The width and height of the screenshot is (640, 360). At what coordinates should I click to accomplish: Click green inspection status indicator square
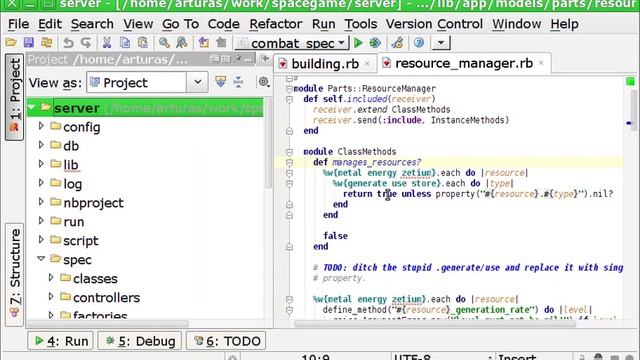(630, 81)
